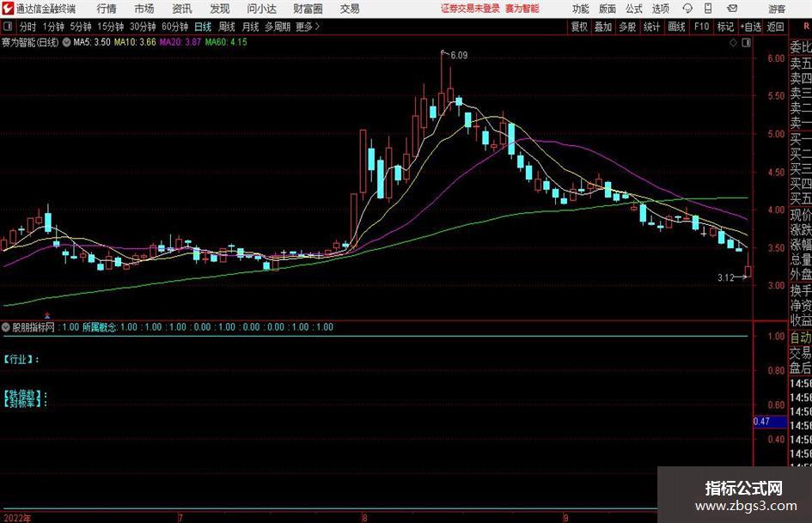Open the mail envelope icon

[x=732, y=9]
